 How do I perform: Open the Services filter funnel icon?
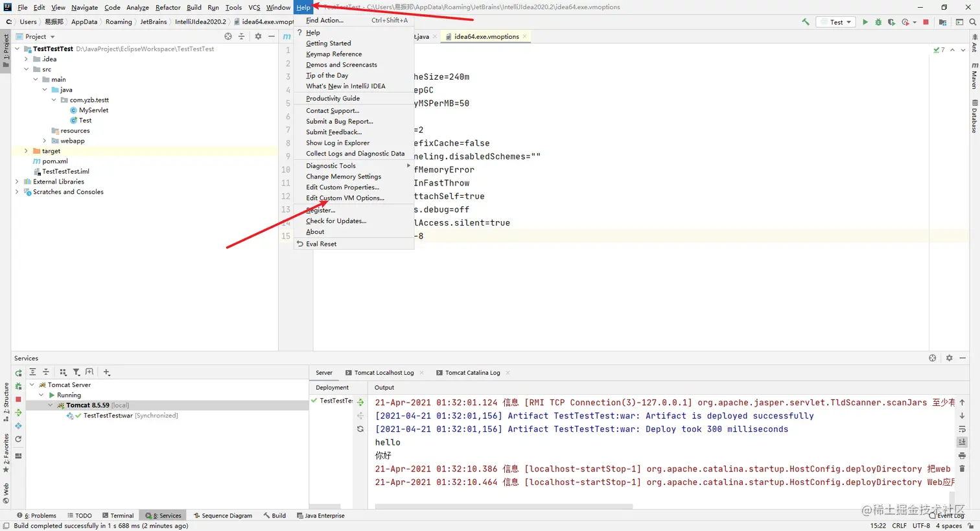coord(76,372)
